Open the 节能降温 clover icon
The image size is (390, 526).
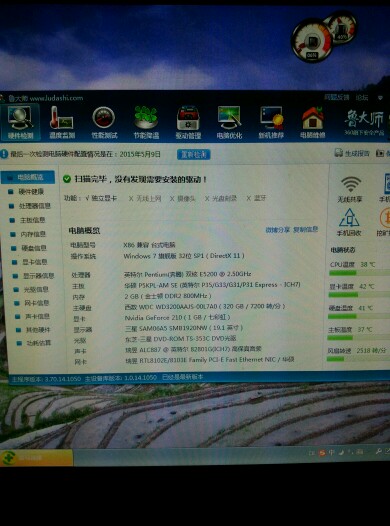pos(146,122)
